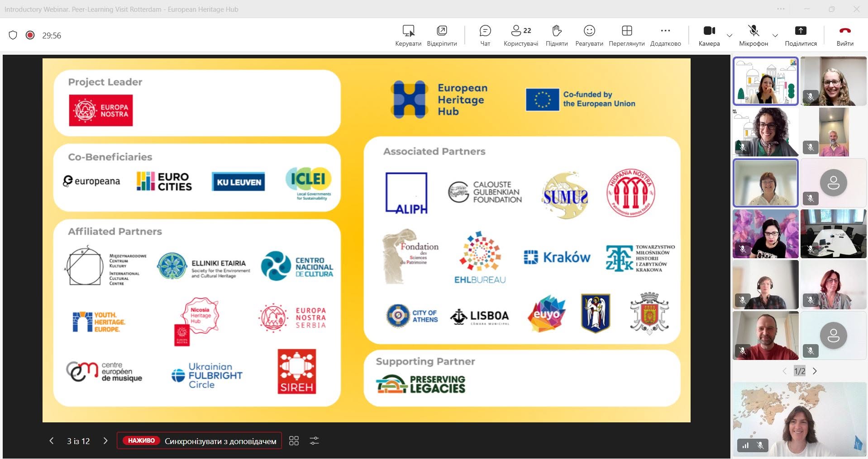
Task: Raise your hand with Підняти
Action: click(557, 36)
